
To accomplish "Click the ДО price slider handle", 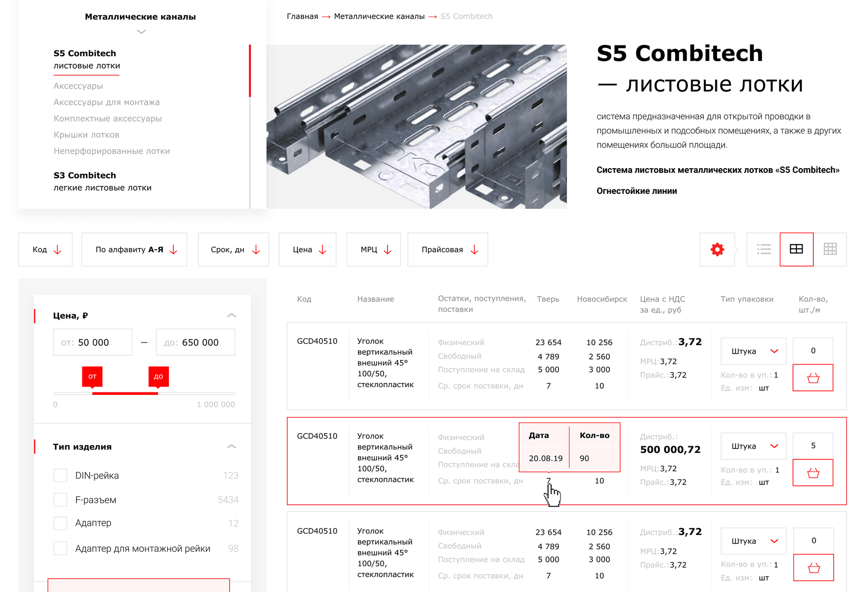I will [x=158, y=376].
